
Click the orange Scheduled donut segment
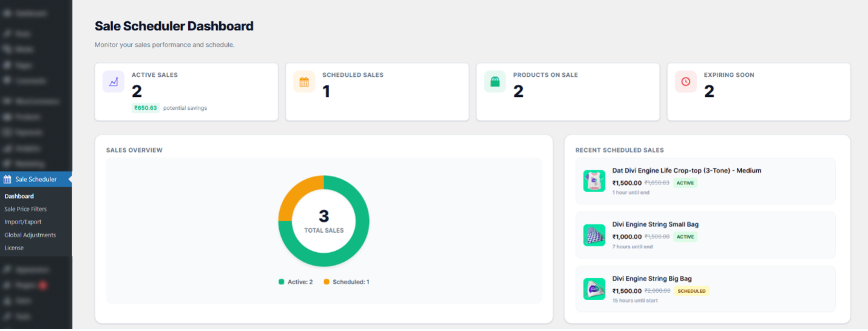[296, 194]
